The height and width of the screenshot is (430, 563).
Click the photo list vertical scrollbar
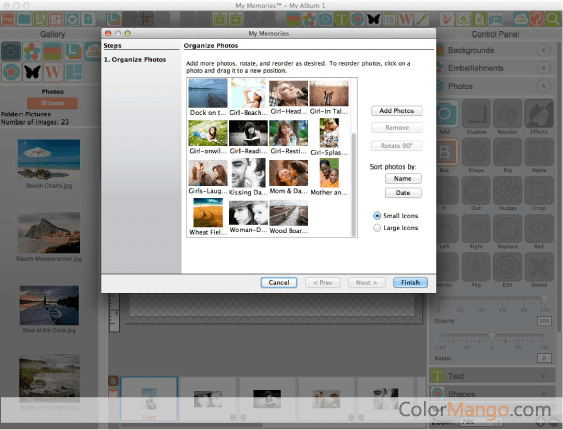point(354,184)
